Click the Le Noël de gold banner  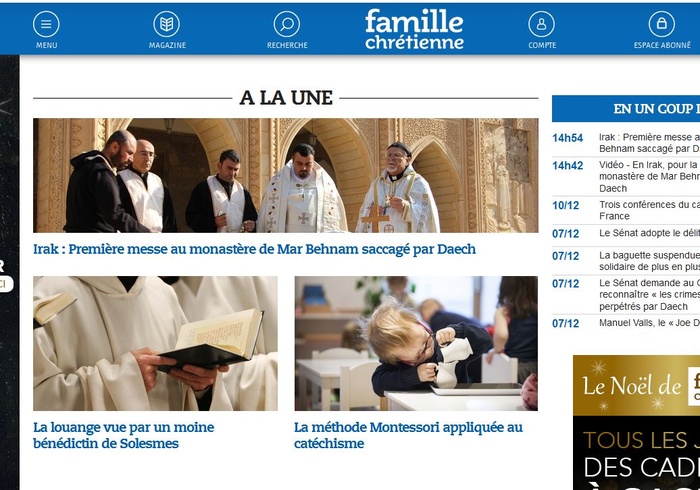click(x=637, y=386)
